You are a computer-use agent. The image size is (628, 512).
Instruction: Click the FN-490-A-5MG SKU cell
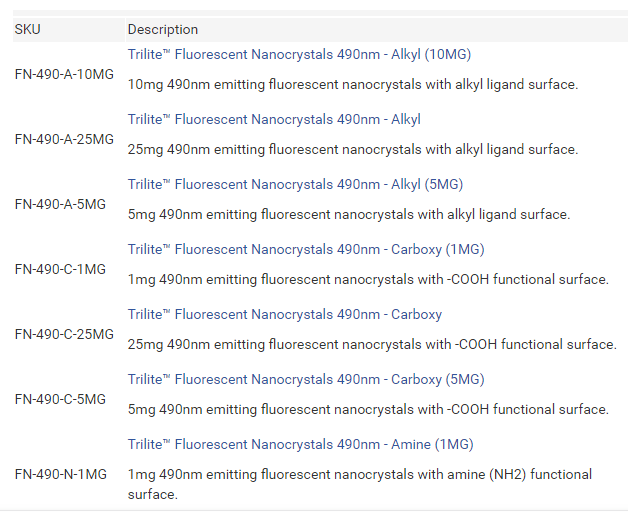[60, 204]
